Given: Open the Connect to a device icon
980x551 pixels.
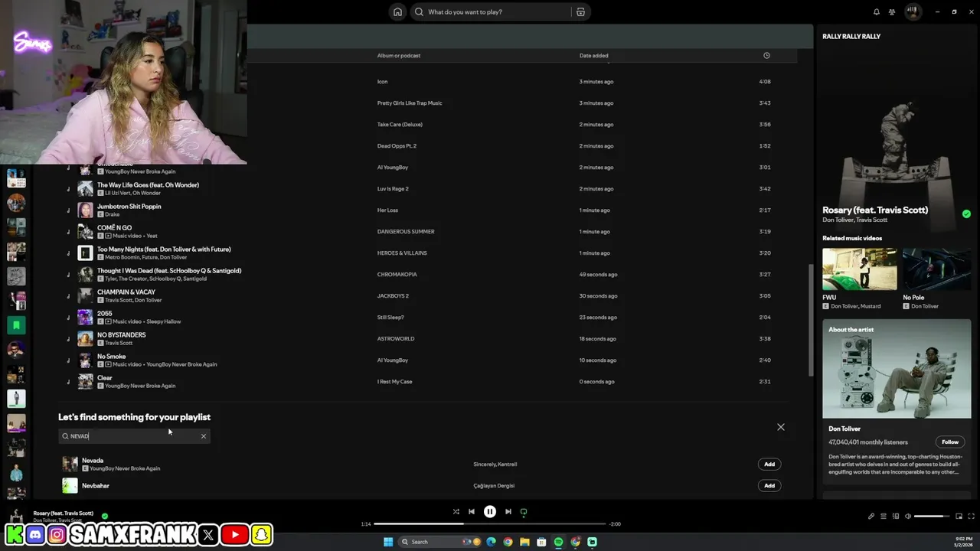Looking at the screenshot, I should 896,516.
